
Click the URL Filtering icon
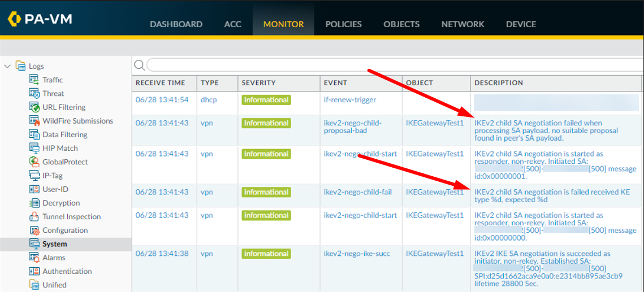tap(33, 107)
